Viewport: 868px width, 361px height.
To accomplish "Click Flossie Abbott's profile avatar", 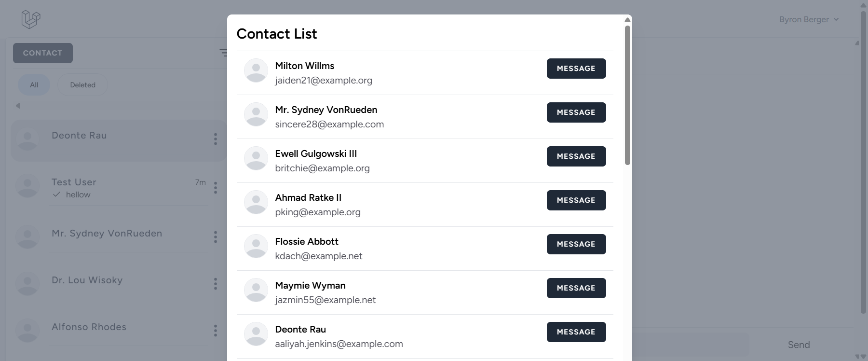I will (256, 246).
